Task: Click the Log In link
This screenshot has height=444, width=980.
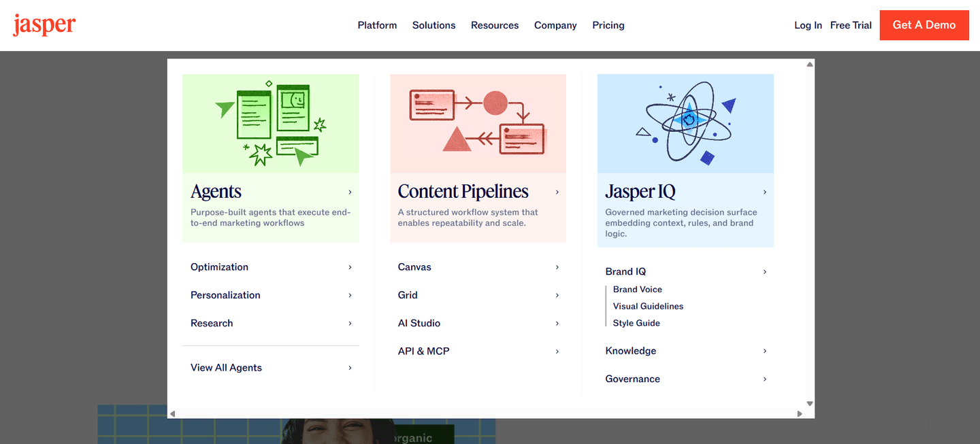Action: click(x=808, y=25)
